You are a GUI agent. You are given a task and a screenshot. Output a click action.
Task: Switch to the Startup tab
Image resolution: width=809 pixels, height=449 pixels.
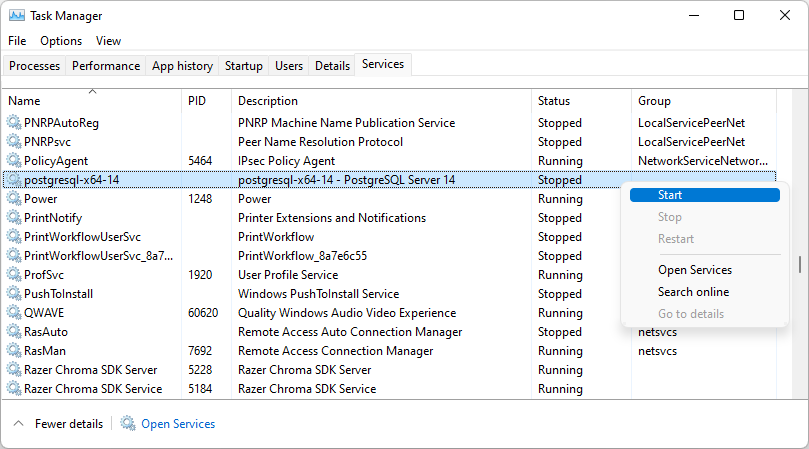click(244, 66)
